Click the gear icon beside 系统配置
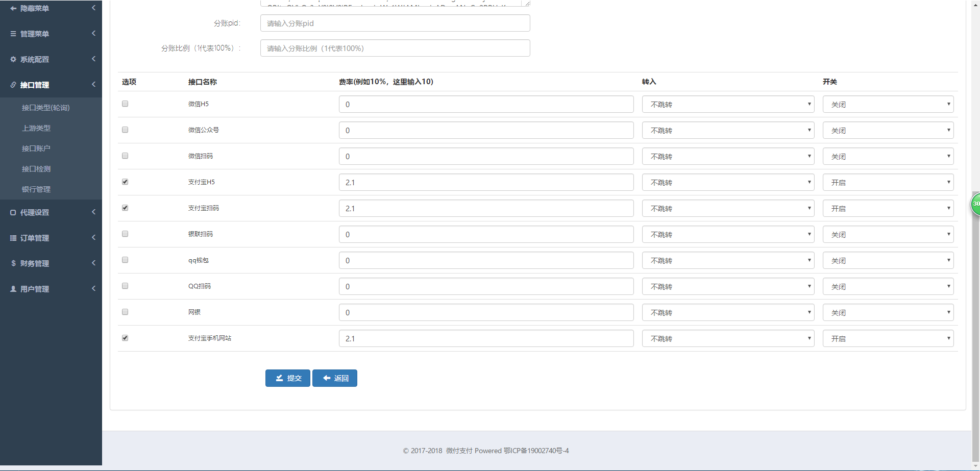 pos(13,59)
